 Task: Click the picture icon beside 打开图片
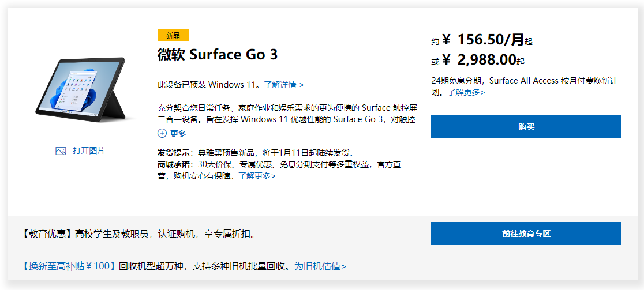click(x=61, y=151)
